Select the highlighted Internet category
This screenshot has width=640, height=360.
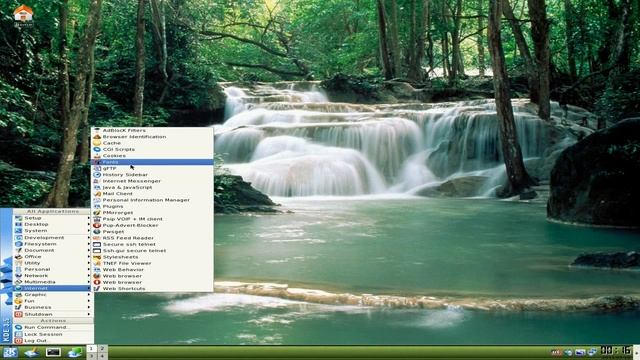[52, 289]
